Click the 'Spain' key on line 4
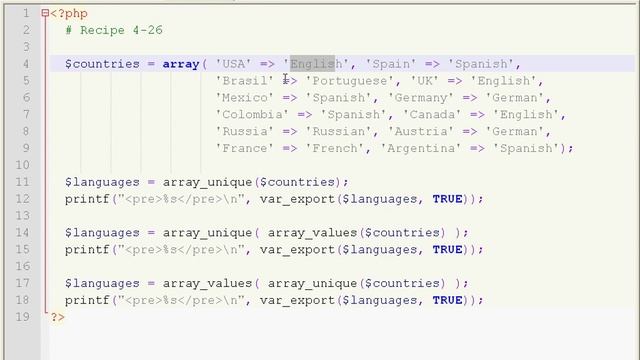This screenshot has height=360, width=640. 391,64
